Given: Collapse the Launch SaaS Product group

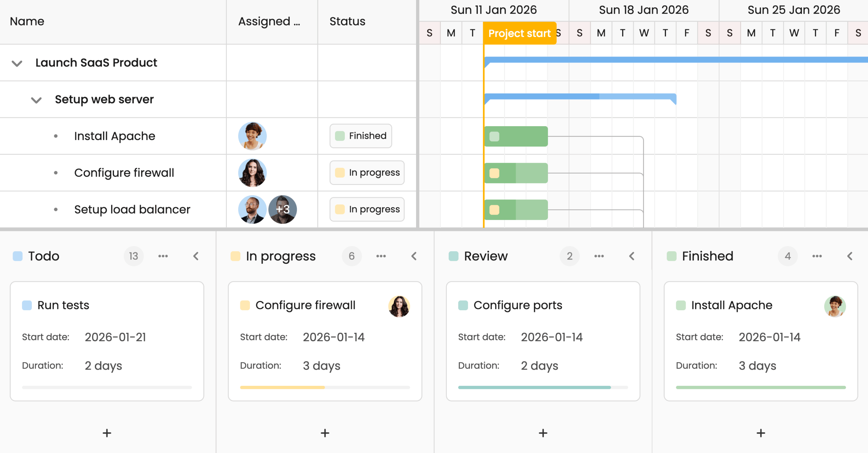Looking at the screenshot, I should 16,63.
